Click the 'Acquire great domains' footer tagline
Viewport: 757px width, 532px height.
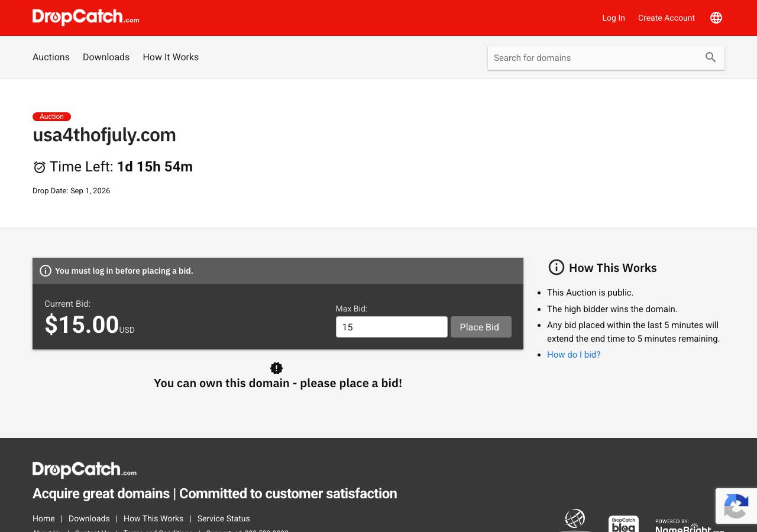[x=215, y=494]
